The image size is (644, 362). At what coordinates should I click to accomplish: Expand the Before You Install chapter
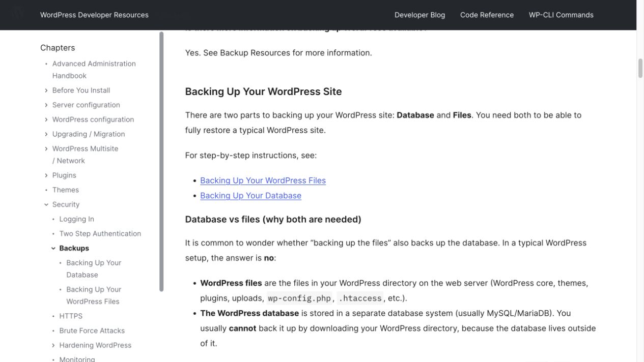pos(46,90)
